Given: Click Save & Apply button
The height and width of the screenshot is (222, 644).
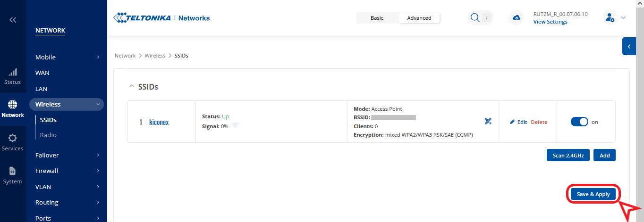Looking at the screenshot, I should 593,194.
